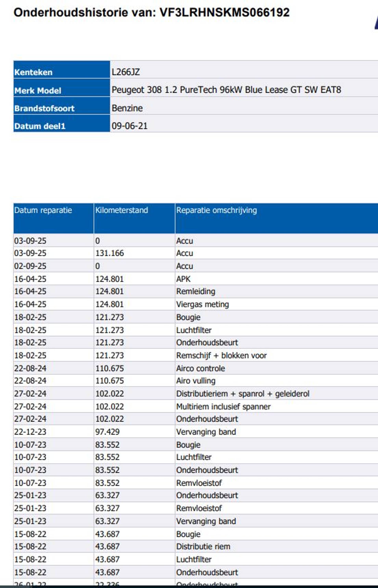Select the Kenteken label cell

[33, 72]
